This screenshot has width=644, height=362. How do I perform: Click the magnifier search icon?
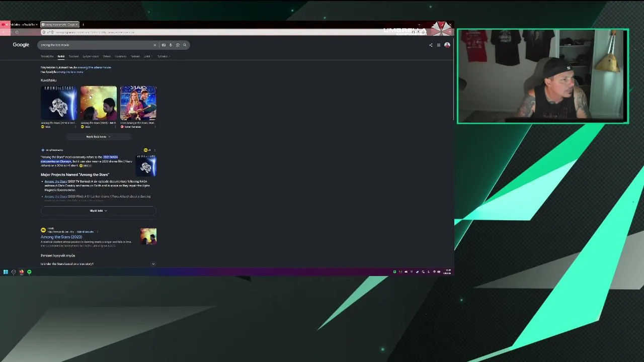pos(185,45)
